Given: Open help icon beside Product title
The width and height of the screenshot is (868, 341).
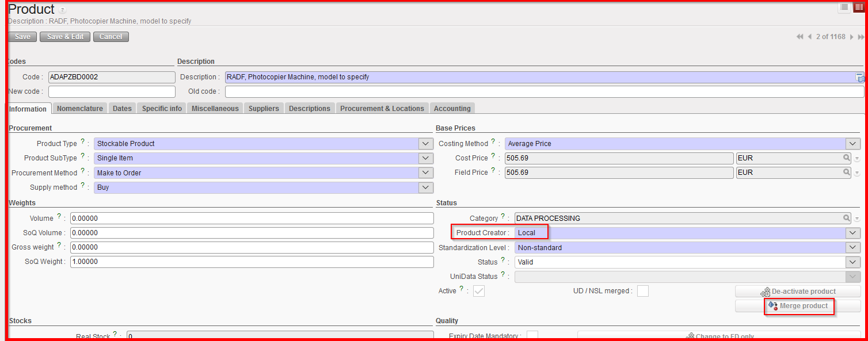Looking at the screenshot, I should pos(62,10).
